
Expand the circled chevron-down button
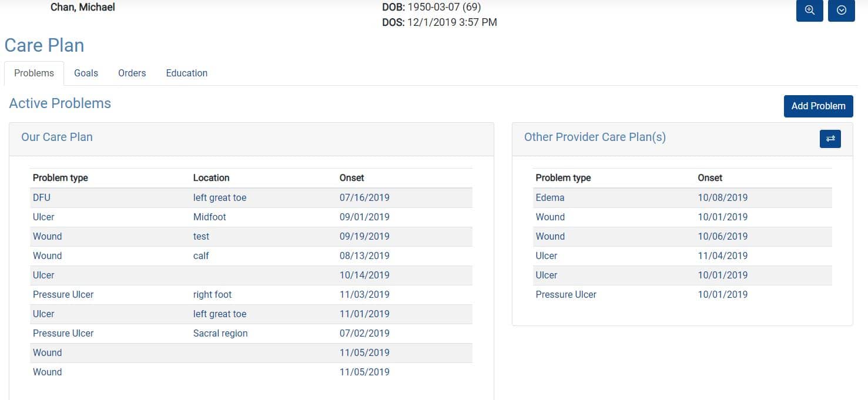841,10
